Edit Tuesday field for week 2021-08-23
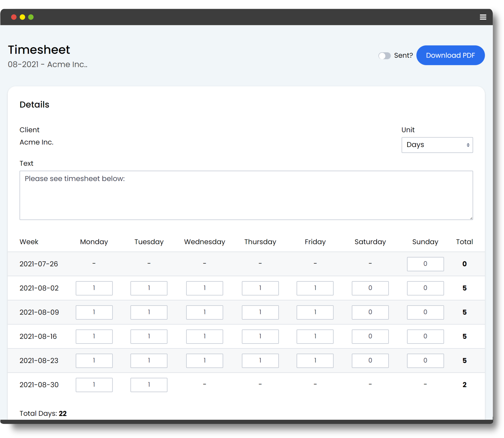This screenshot has height=438, width=504. point(149,361)
